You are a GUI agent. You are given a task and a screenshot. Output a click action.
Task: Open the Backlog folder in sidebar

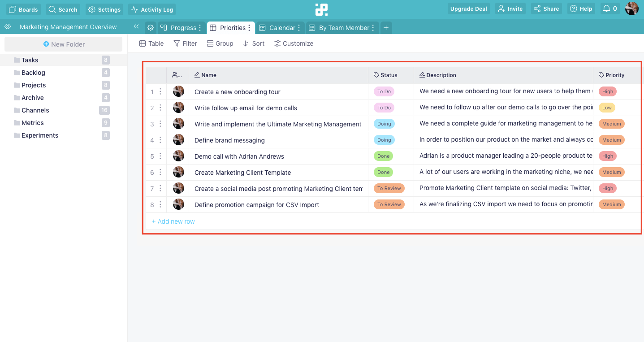tap(33, 73)
